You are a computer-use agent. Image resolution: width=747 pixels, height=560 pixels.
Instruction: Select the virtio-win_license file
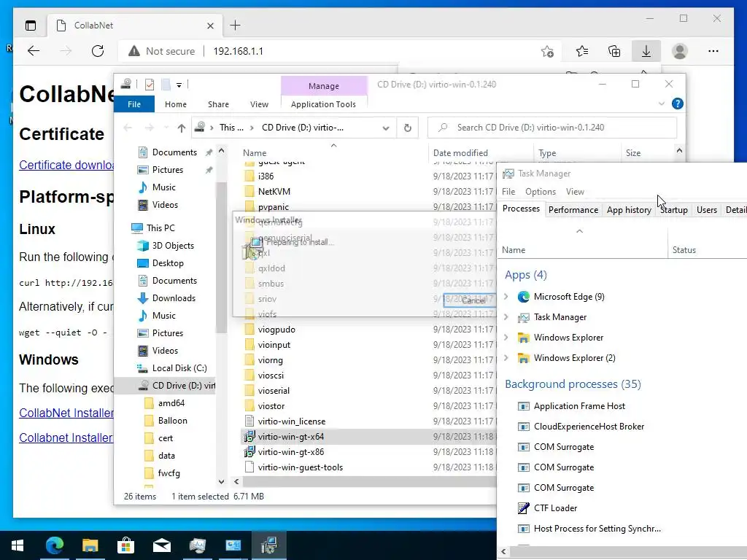point(292,421)
